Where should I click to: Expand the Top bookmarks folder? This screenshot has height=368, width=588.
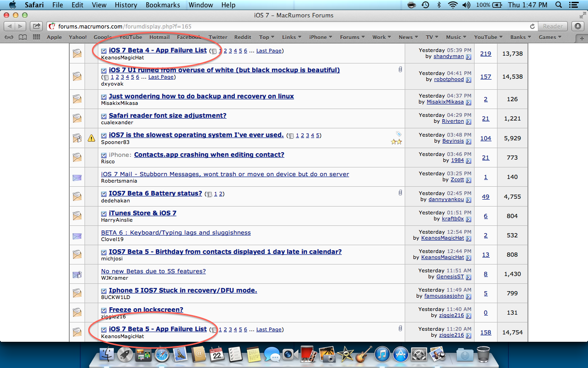click(x=266, y=37)
